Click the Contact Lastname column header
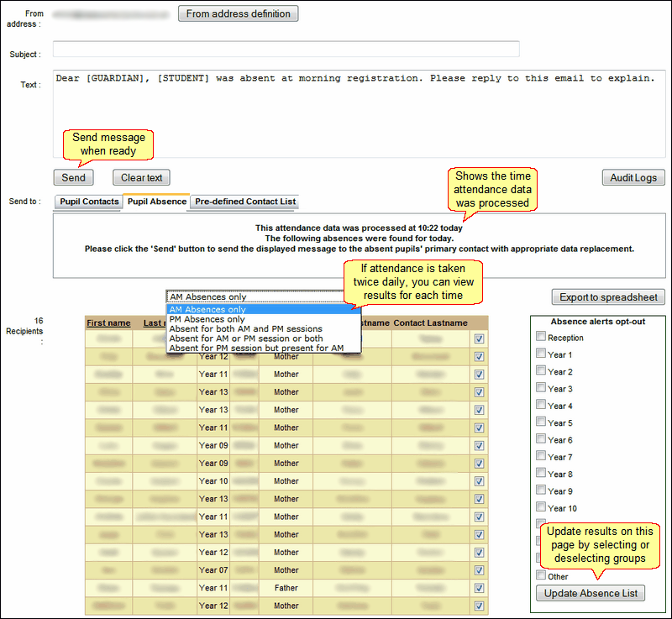 pos(430,323)
